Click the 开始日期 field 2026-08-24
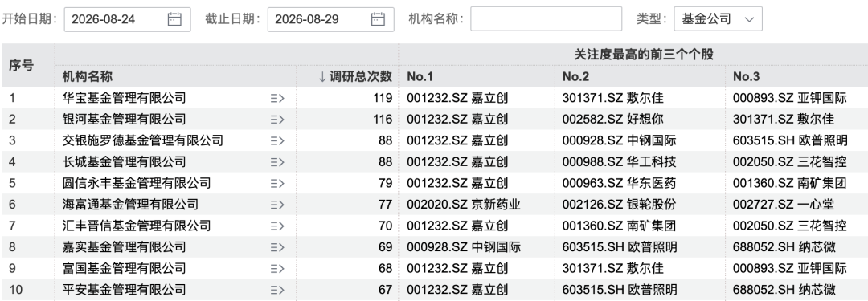The width and height of the screenshot is (868, 301). pos(127,18)
